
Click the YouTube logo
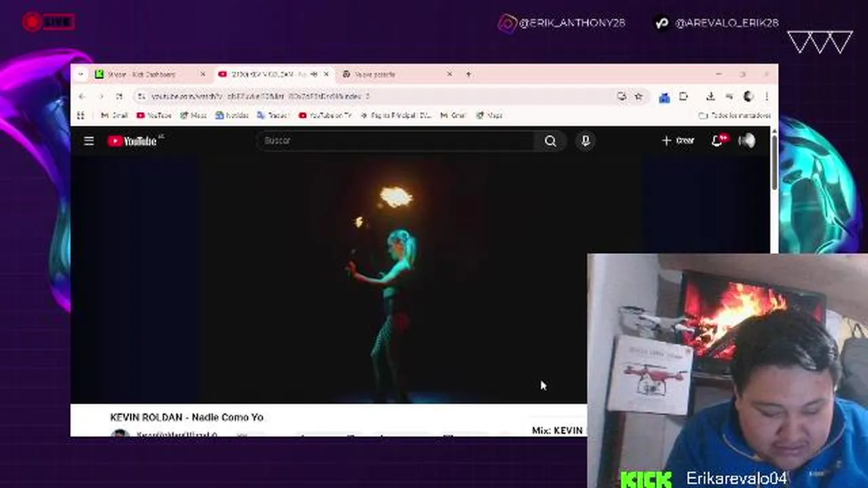coord(132,141)
